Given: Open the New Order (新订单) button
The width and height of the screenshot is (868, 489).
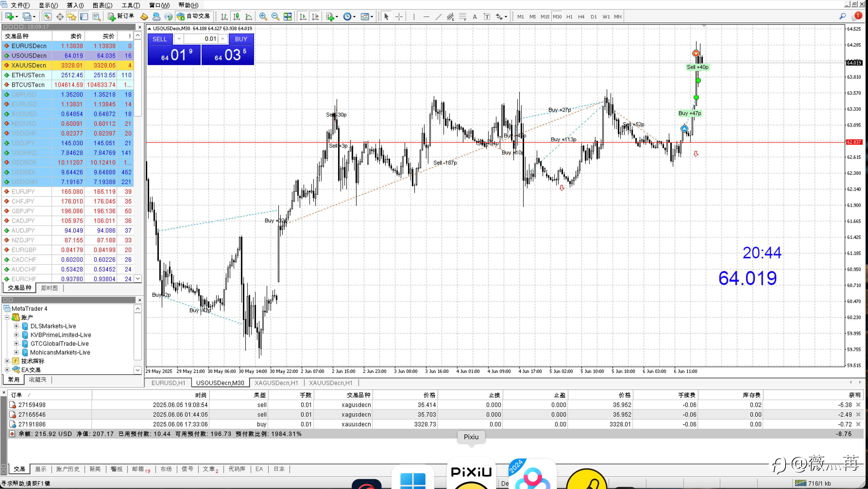Looking at the screenshot, I should tap(121, 16).
